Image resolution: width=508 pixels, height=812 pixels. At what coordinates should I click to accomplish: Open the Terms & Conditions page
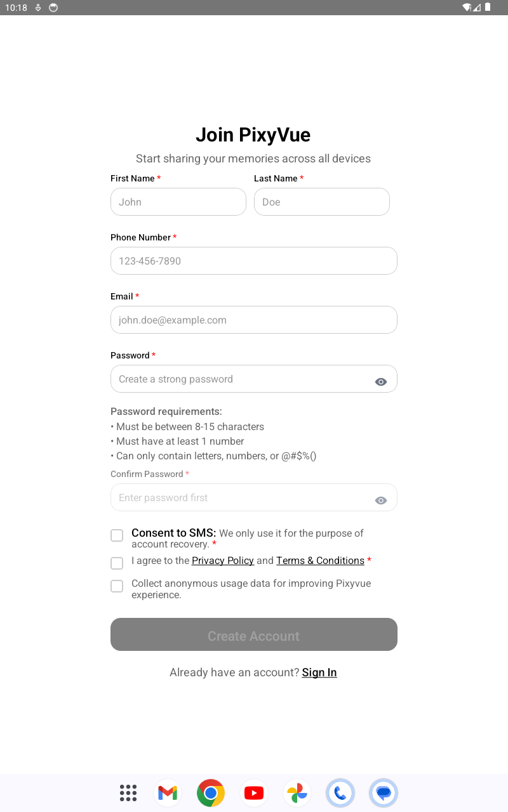pyautogui.click(x=320, y=560)
